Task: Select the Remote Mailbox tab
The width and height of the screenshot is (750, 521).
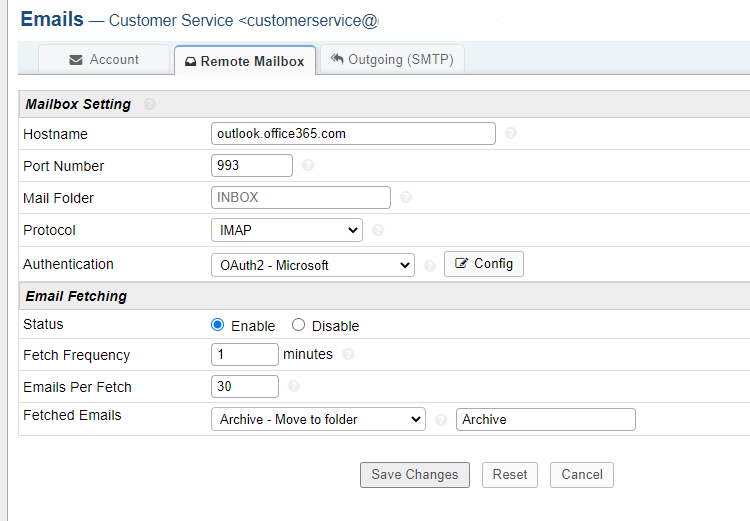Action: click(244, 61)
